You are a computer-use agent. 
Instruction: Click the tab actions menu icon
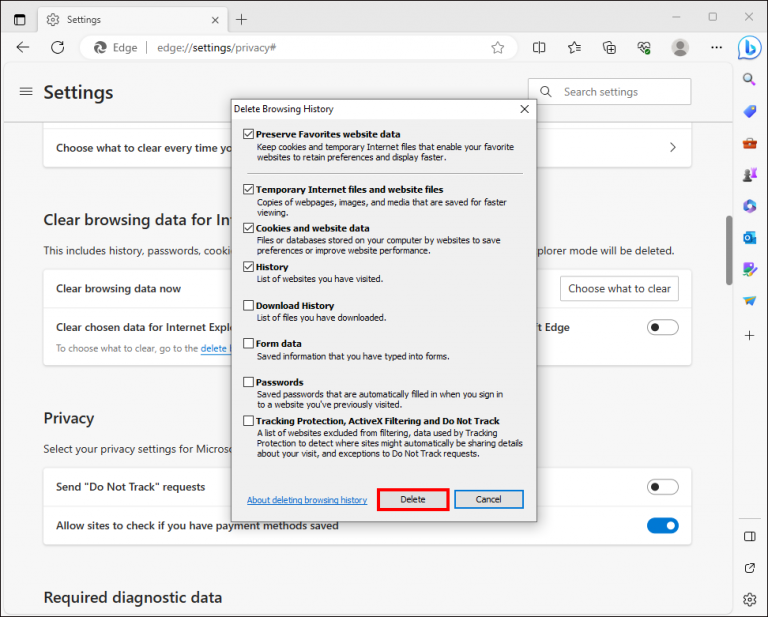[20, 20]
